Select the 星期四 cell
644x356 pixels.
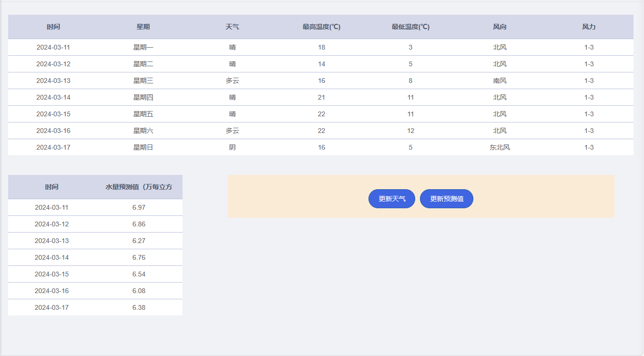coord(143,97)
